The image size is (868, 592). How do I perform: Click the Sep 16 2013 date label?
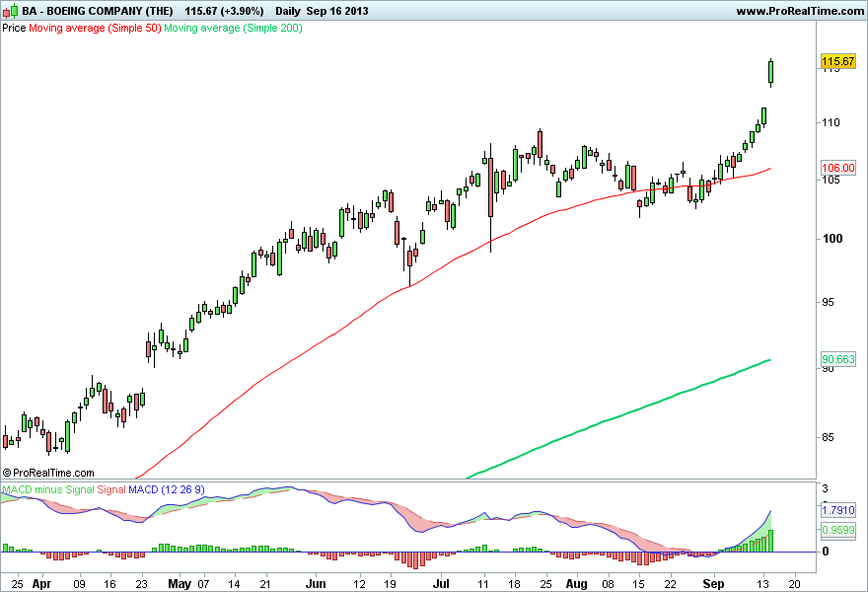point(337,11)
